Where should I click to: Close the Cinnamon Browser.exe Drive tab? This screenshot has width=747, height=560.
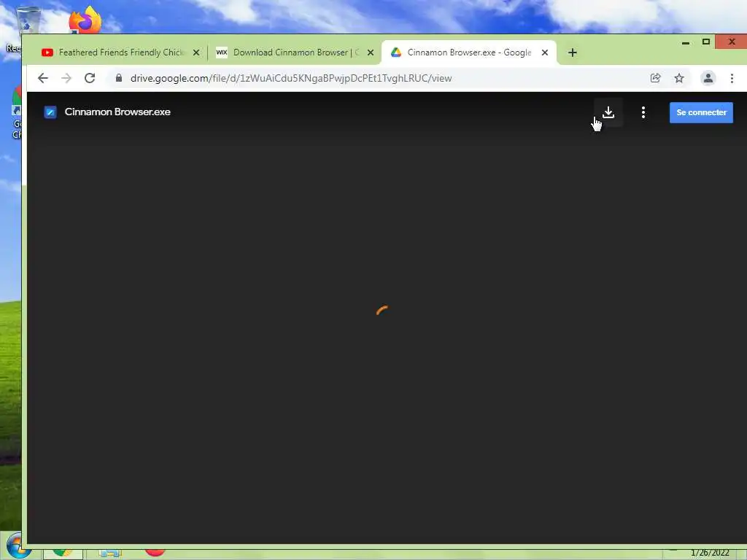545,52
